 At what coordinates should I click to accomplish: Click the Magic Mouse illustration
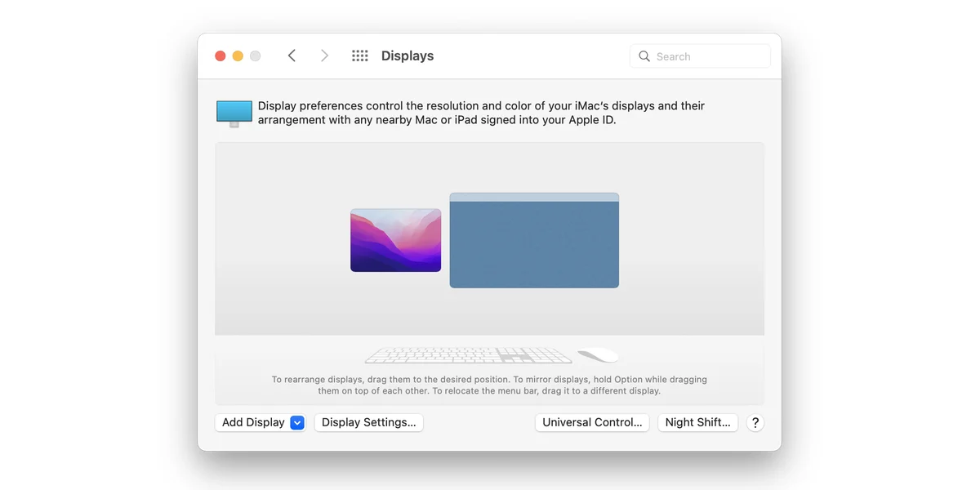[x=599, y=355]
